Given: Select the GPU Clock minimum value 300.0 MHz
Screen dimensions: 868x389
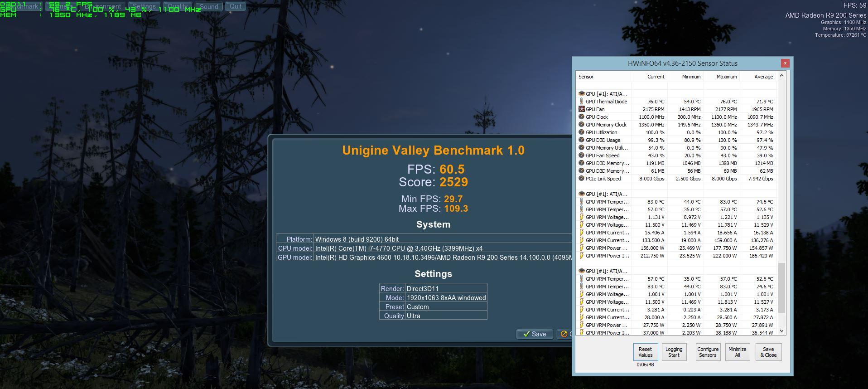Looking at the screenshot, I should [689, 117].
